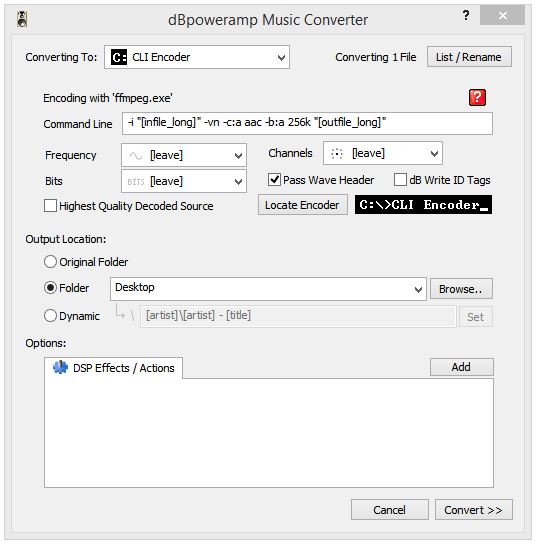
Task: Enable Highest Quality Decoded Source
Action: 50,206
